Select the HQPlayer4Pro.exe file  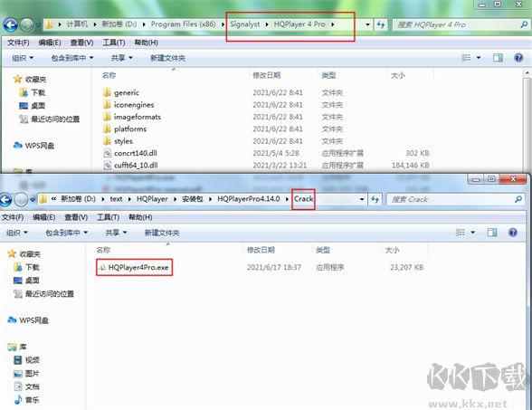click(x=134, y=268)
